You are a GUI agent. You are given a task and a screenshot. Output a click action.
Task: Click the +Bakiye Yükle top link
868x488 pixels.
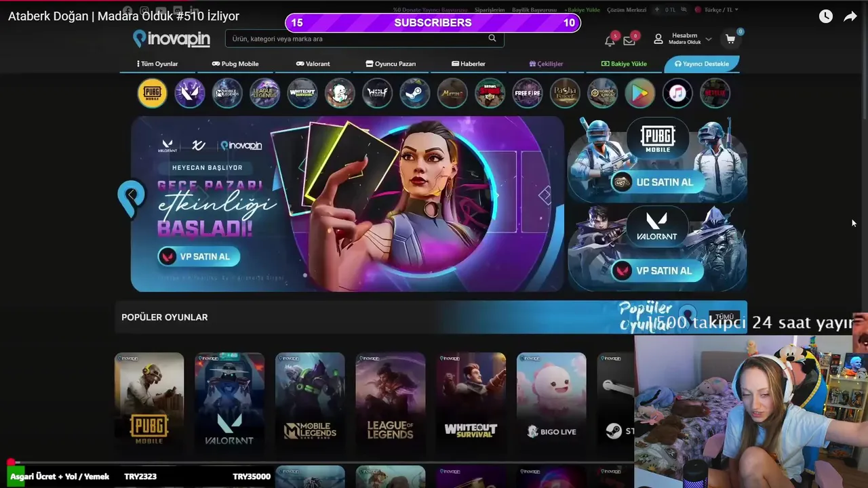[x=582, y=10]
